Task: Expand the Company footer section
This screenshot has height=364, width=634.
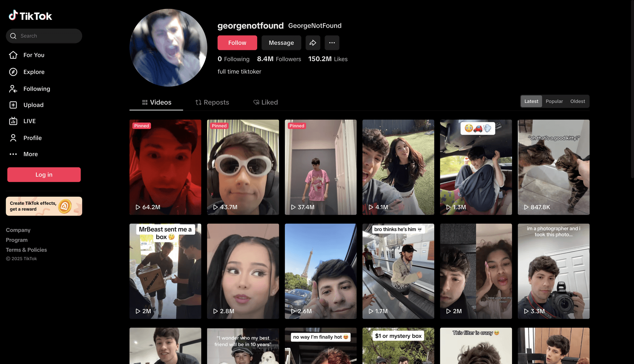Action: point(18,230)
